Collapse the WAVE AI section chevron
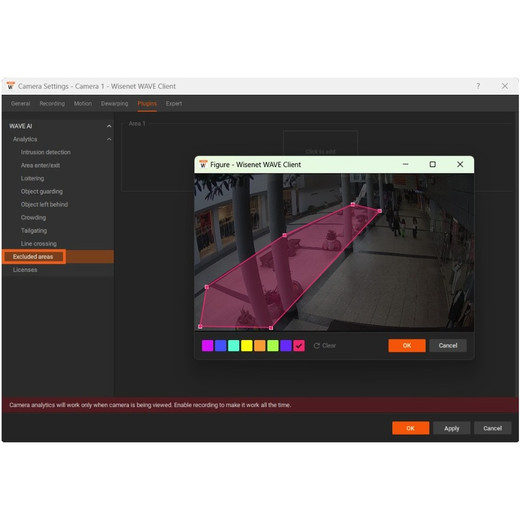Screen dimensions: 520x520 point(109,126)
